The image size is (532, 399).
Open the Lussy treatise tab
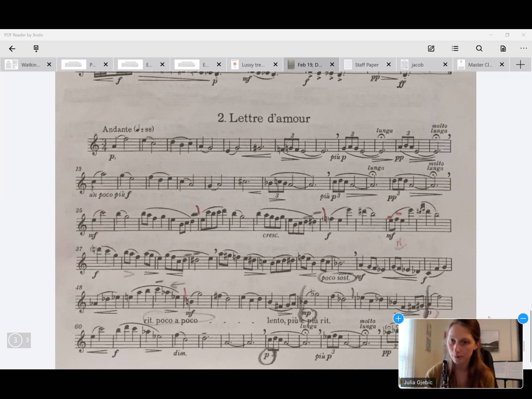coord(253,64)
